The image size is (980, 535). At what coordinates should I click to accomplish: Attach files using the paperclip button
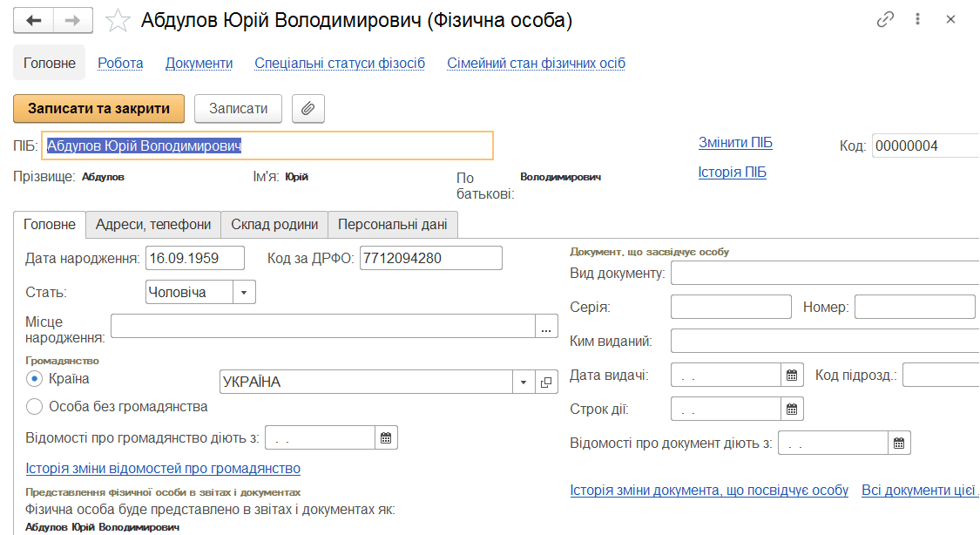[x=308, y=109]
